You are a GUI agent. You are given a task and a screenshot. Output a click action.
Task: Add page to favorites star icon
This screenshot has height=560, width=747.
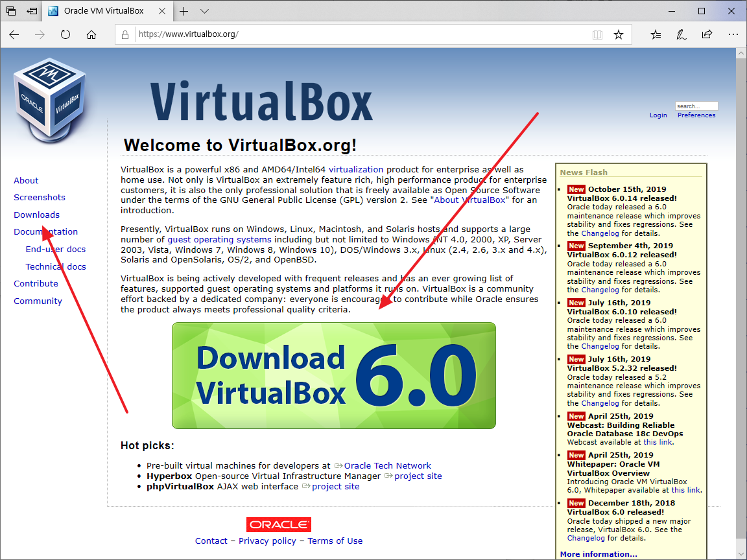point(619,34)
